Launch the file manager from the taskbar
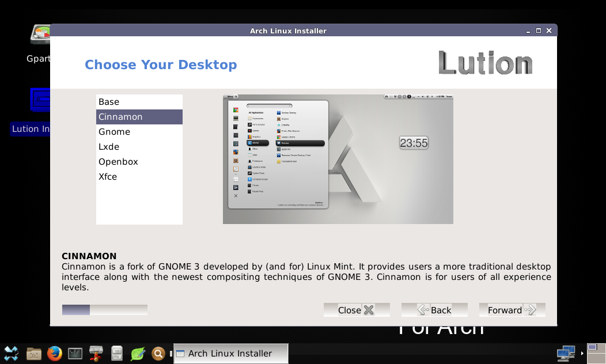This screenshot has height=364, width=606. tap(33, 353)
